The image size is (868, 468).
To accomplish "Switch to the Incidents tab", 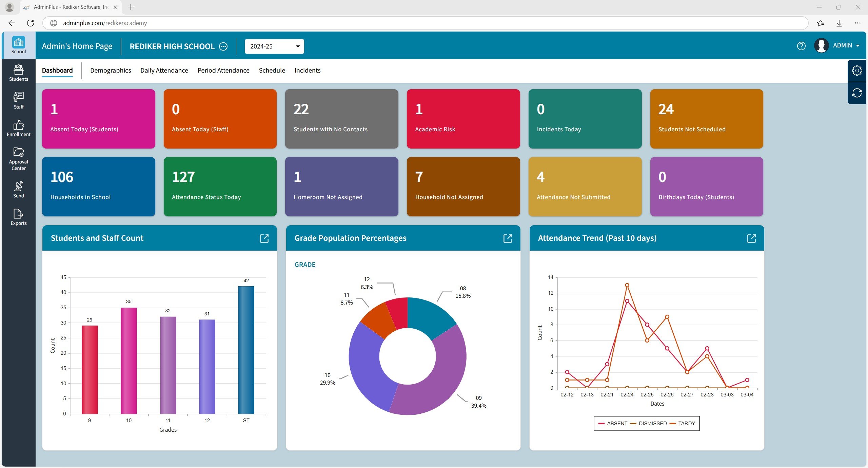I will [307, 71].
